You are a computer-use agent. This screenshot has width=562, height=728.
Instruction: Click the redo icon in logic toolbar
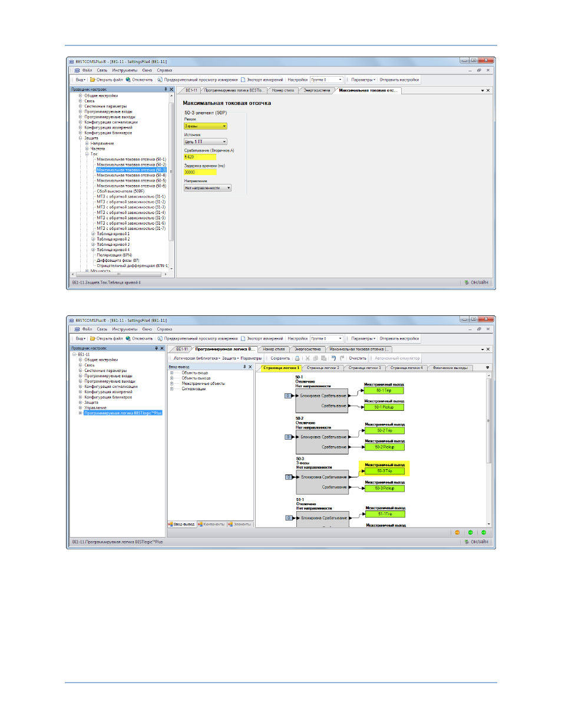tap(342, 358)
